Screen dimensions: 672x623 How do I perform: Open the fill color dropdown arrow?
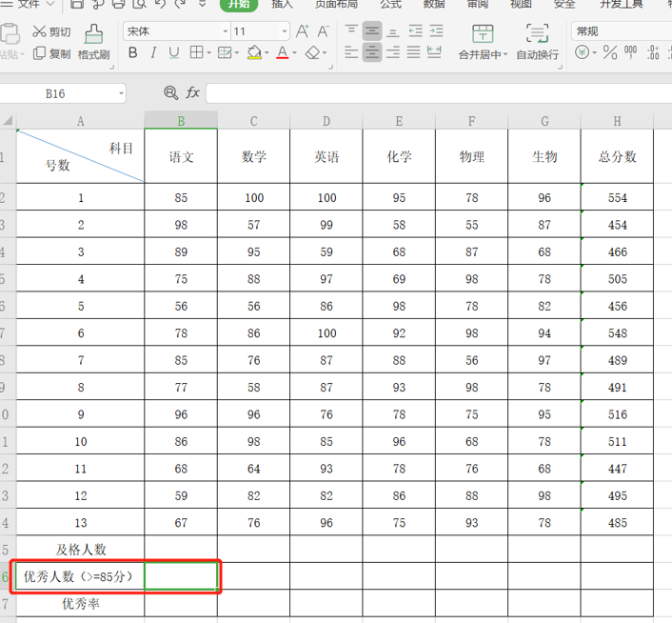(267, 52)
